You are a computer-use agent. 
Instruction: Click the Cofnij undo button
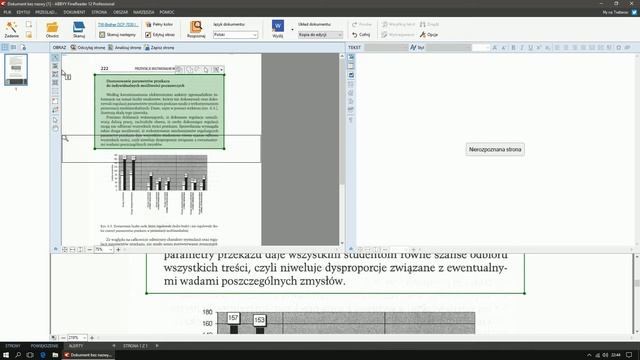361,35
